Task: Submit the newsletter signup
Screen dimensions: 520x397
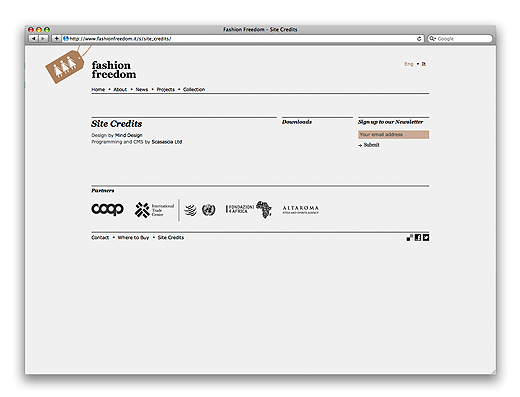Action: coord(369,145)
